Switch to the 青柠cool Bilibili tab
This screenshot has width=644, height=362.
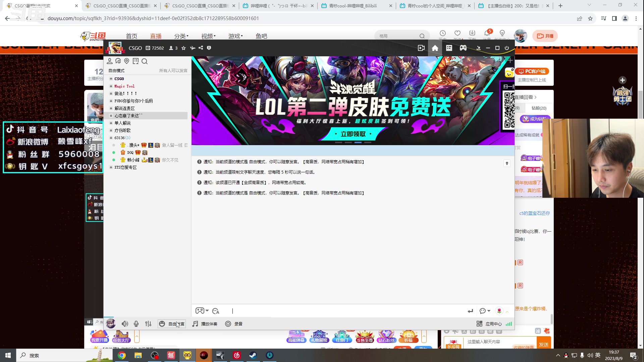click(356, 6)
